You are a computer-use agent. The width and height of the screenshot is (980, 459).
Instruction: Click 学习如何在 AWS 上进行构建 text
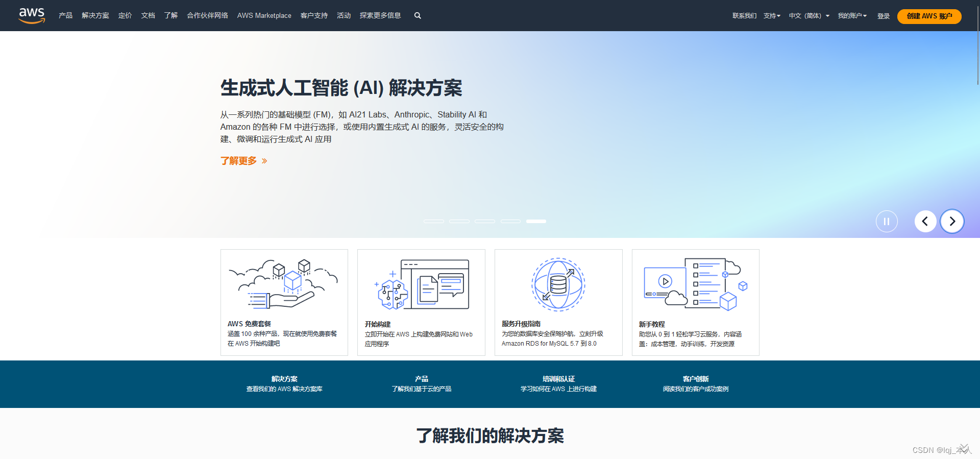pos(558,389)
